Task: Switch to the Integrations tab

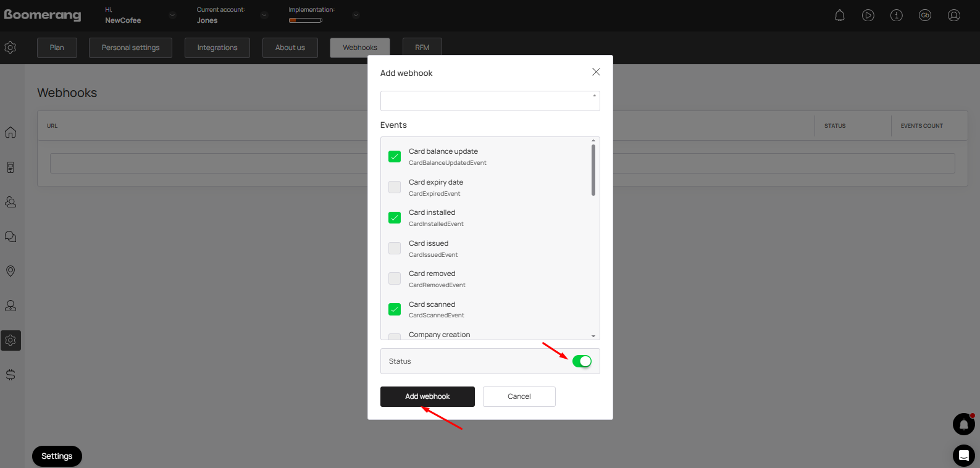Action: tap(217, 48)
